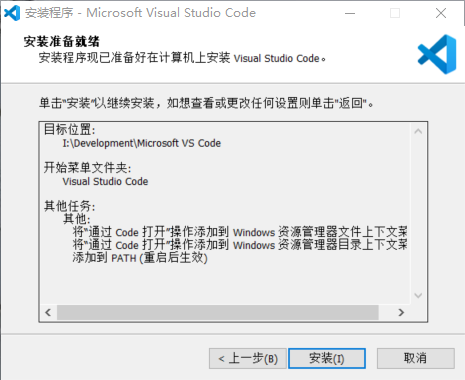Click the 目标位置 label

(x=70, y=129)
